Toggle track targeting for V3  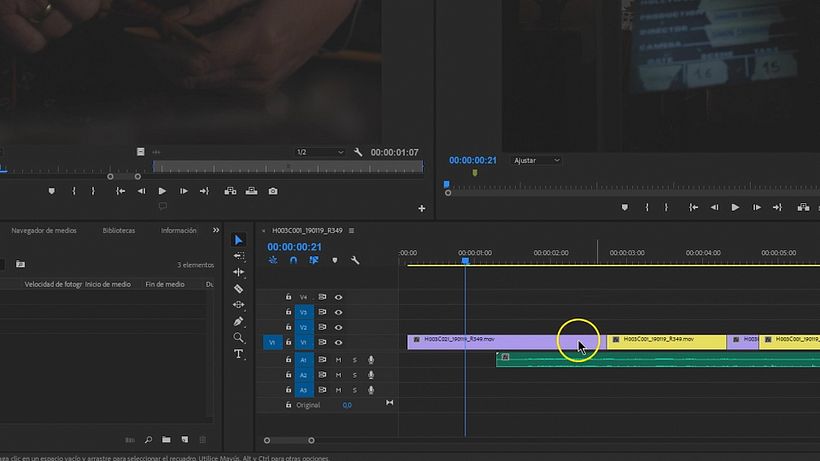304,313
